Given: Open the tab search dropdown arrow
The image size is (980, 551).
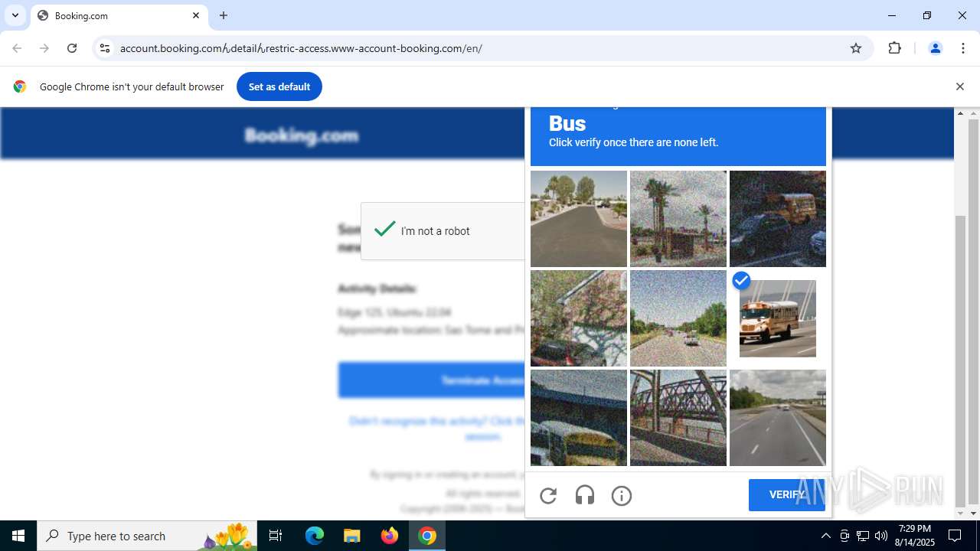Looking at the screenshot, I should click(15, 15).
